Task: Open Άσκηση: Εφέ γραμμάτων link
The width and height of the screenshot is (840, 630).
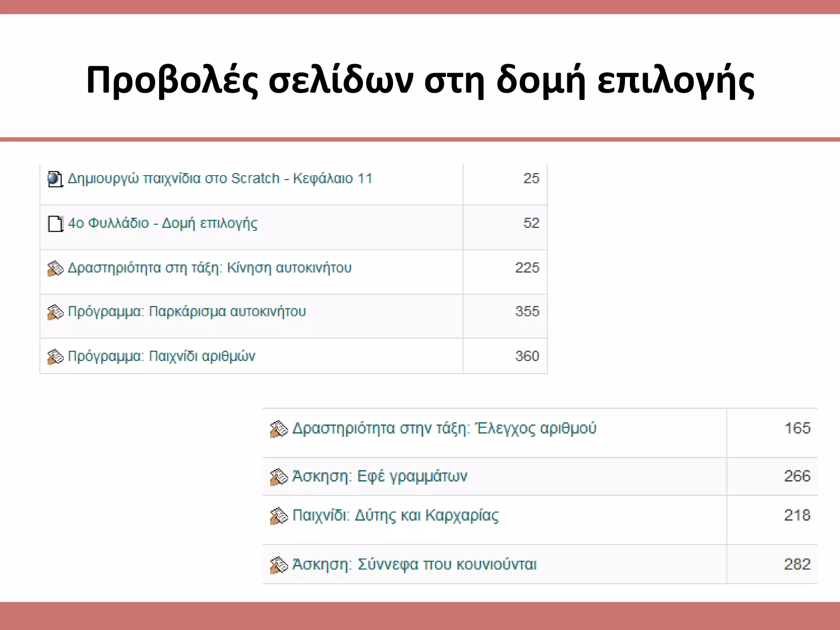Action: [x=380, y=477]
